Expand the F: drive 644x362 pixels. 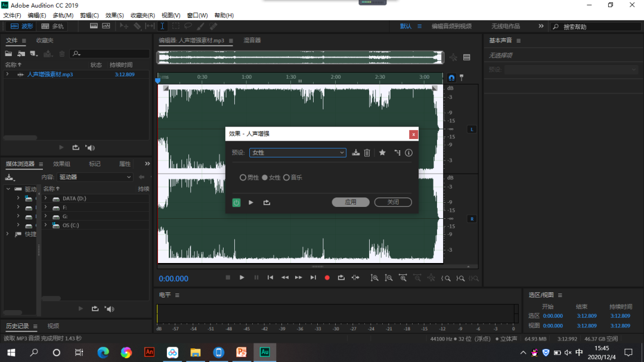coord(45,207)
